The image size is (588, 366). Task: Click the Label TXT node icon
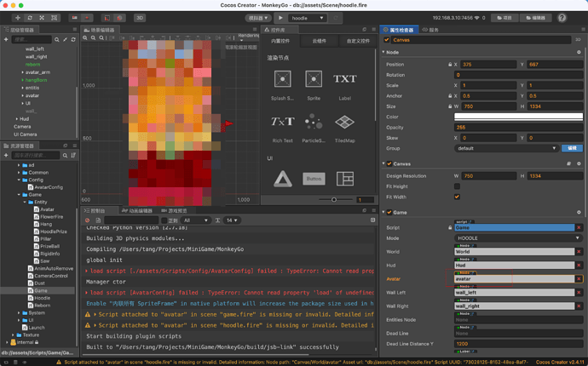point(344,79)
